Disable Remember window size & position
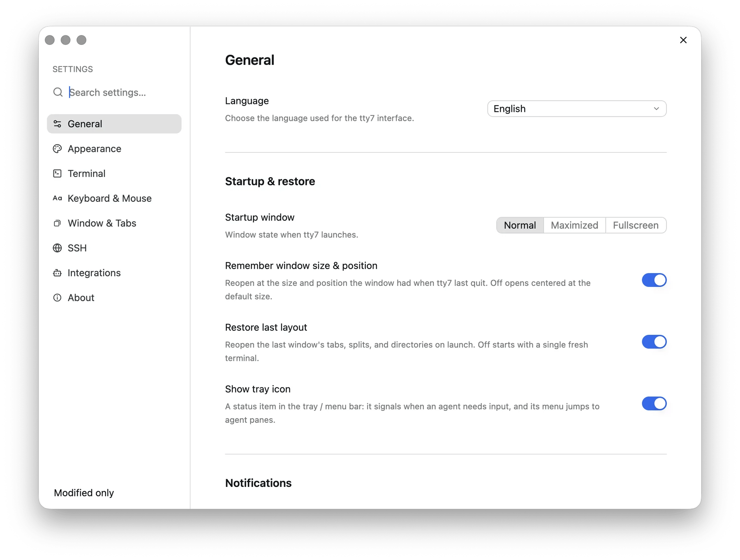The height and width of the screenshot is (560, 740). coord(654,280)
